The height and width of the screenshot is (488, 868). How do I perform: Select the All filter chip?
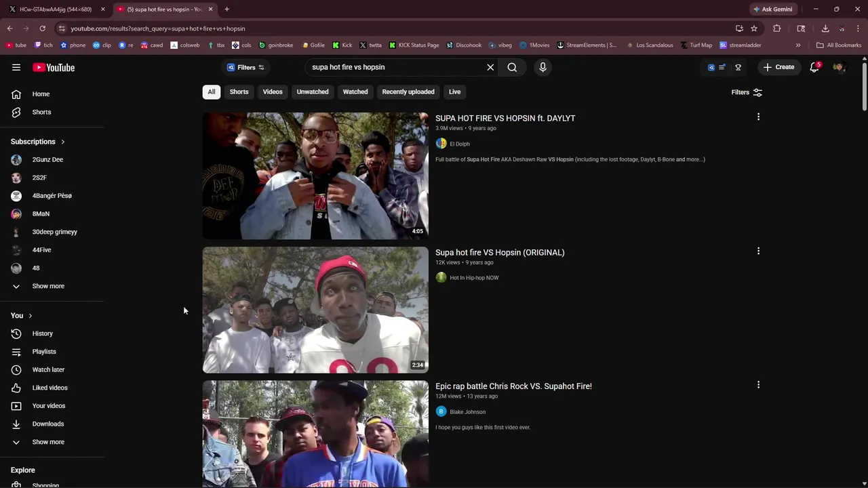(x=212, y=92)
